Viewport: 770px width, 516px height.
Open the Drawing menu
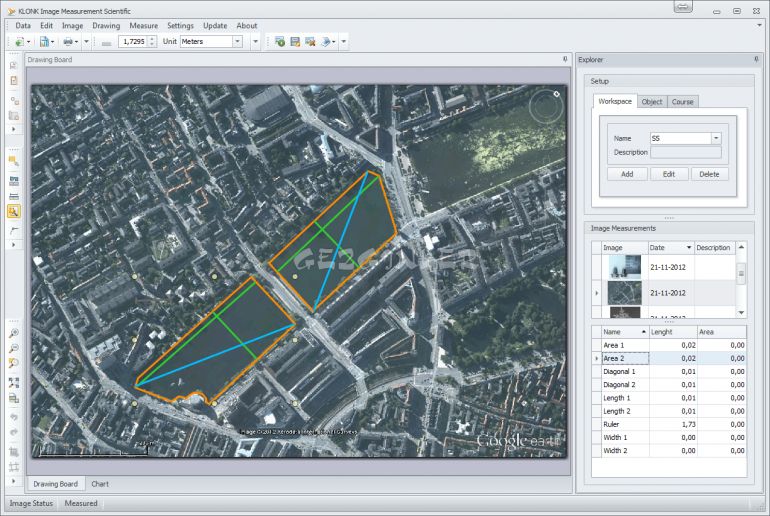(x=106, y=26)
